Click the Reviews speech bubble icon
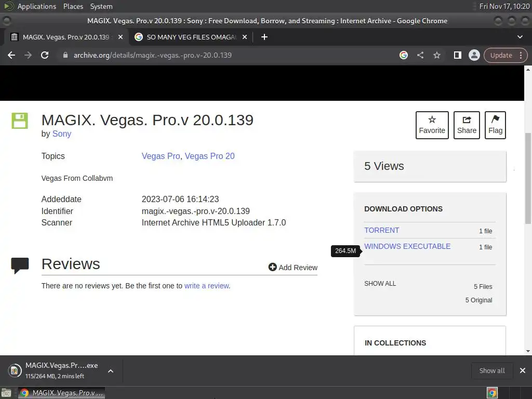 tap(20, 265)
